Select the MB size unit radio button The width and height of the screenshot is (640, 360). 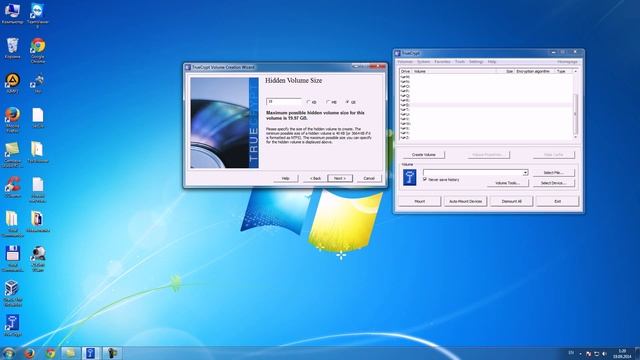[x=331, y=102]
